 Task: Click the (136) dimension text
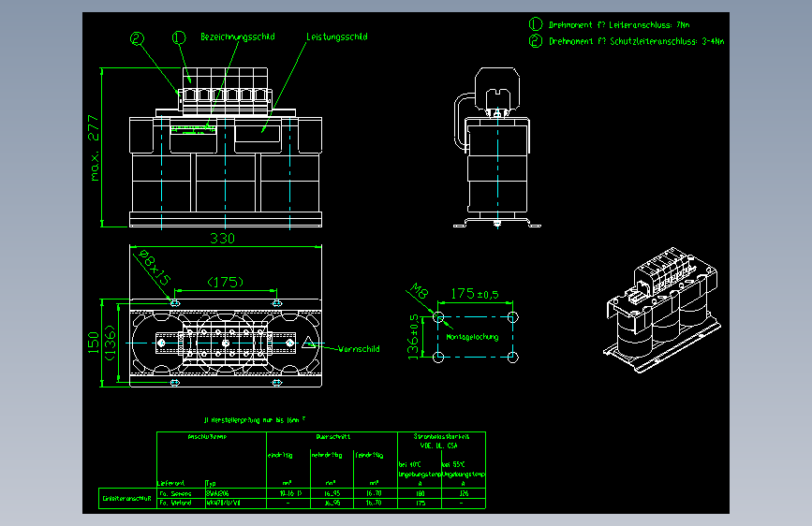[x=110, y=343]
